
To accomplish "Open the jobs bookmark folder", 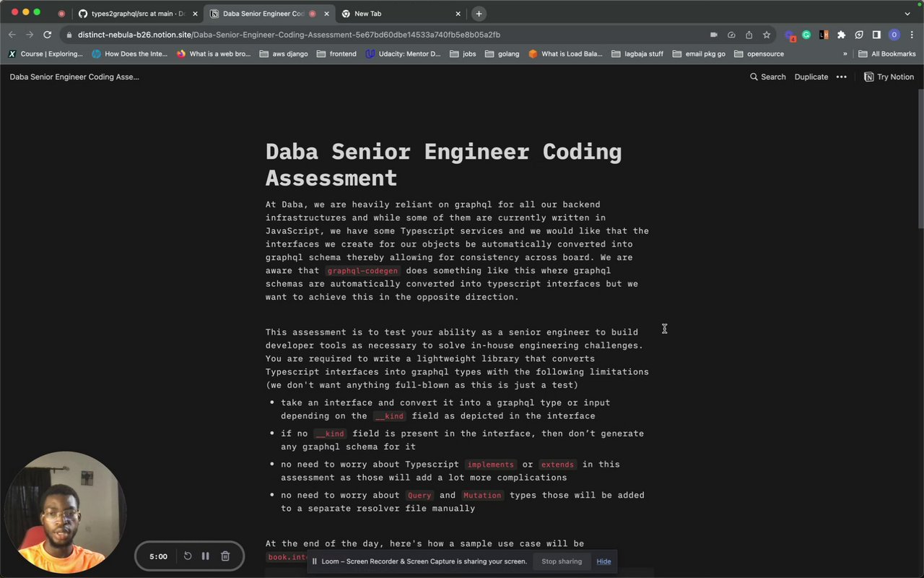I will (x=463, y=53).
